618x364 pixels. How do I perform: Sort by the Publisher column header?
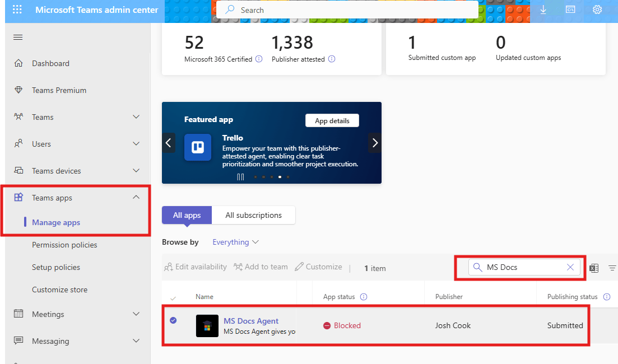click(x=449, y=297)
